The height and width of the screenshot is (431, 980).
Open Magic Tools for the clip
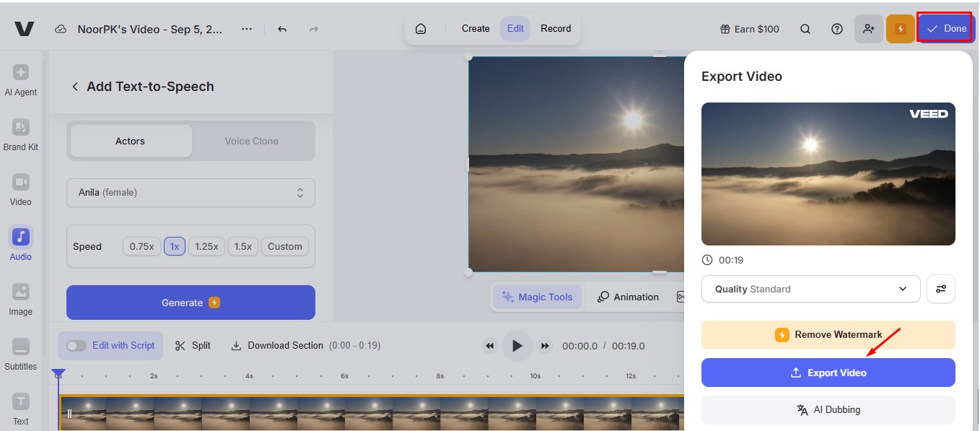click(x=537, y=297)
